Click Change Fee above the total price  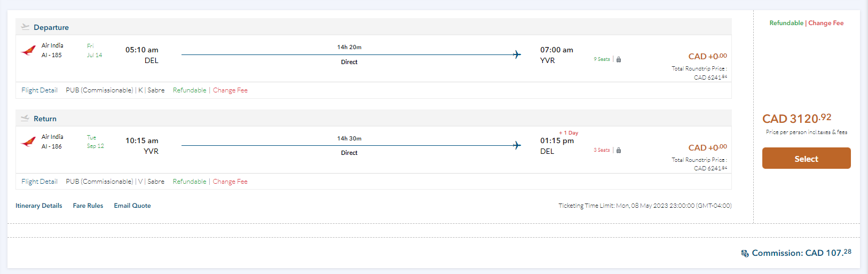click(x=826, y=23)
